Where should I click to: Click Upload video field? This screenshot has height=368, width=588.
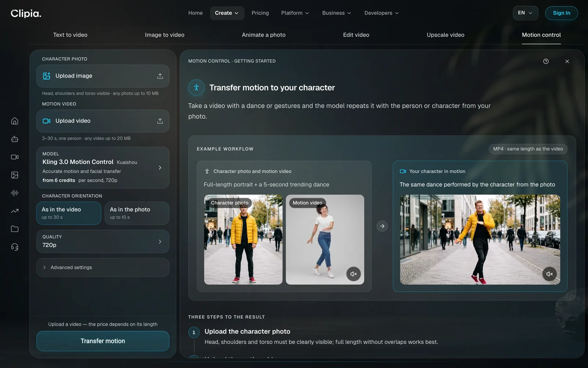[x=103, y=121]
